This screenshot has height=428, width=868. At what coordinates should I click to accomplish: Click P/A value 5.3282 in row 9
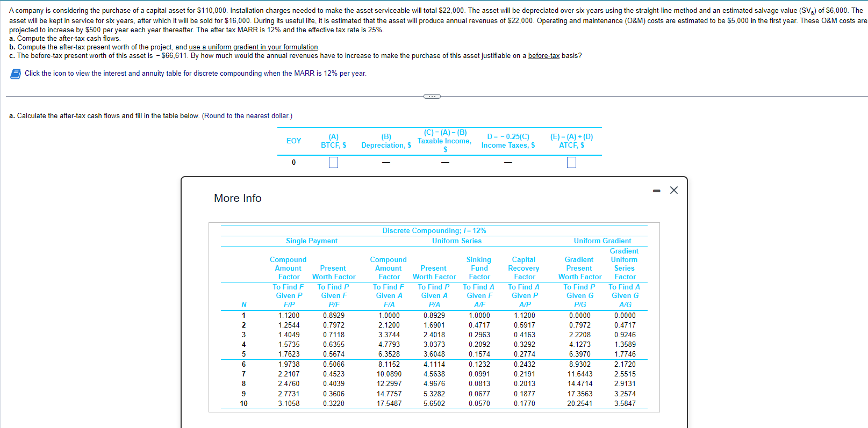point(434,394)
